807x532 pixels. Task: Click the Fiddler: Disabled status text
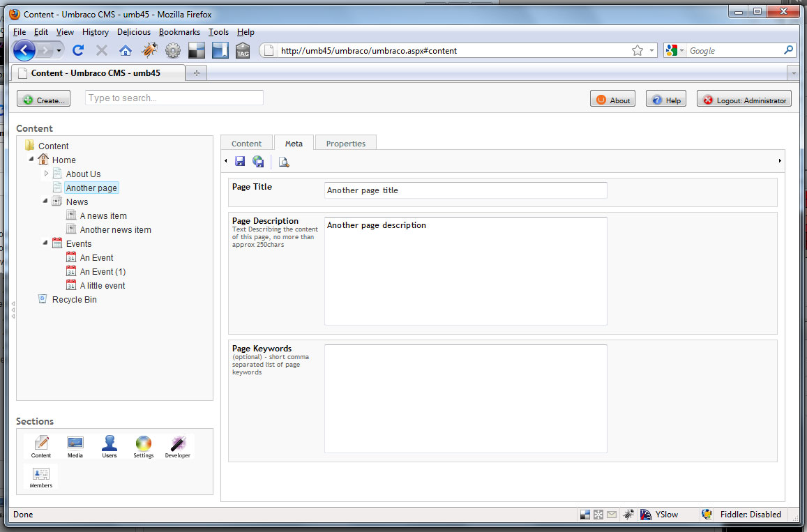tap(751, 515)
